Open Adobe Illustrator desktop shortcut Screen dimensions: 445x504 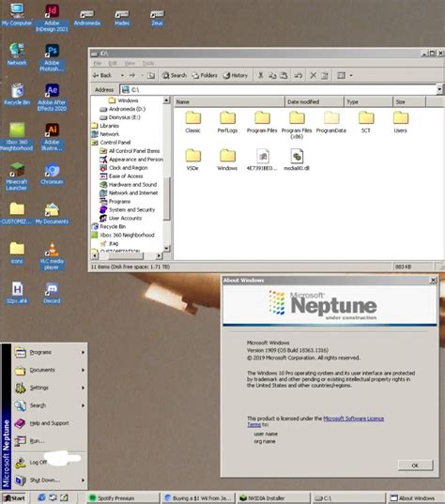coord(52,137)
